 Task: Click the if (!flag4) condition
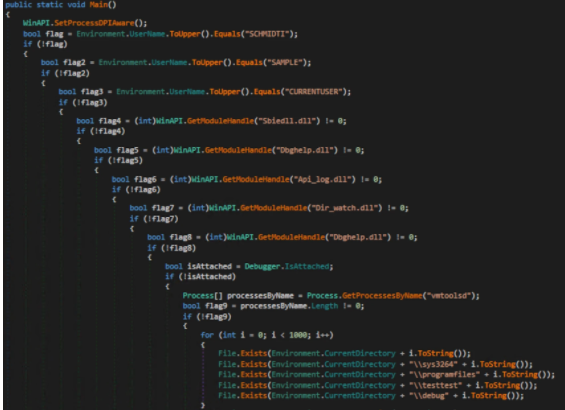click(101, 131)
